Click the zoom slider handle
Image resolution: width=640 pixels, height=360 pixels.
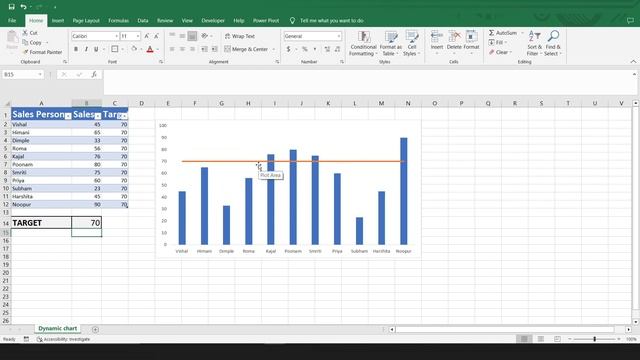595,339
